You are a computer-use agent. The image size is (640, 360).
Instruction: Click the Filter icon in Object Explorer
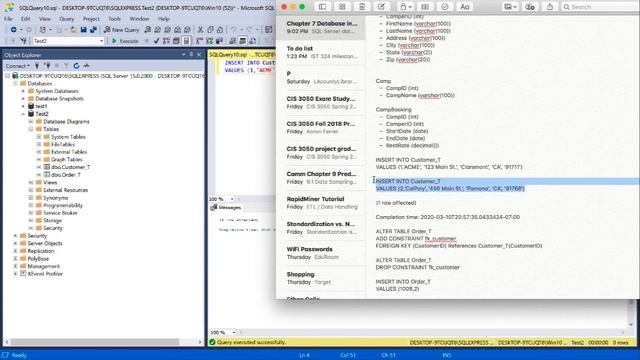click(66, 66)
